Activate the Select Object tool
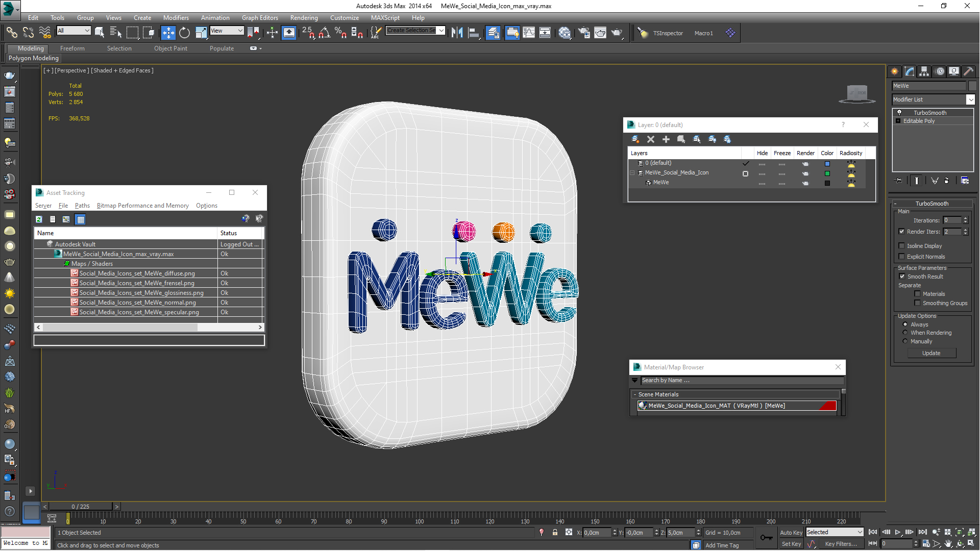The width and height of the screenshot is (980, 551). pos(100,33)
